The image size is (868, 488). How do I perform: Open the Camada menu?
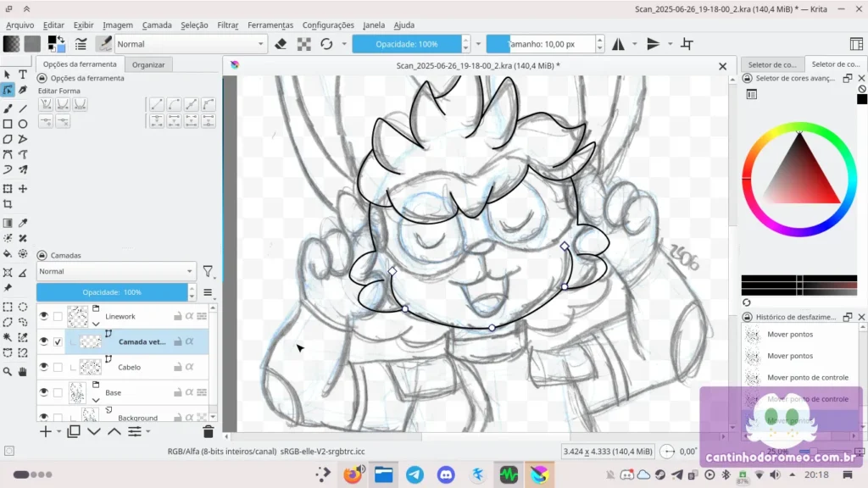click(157, 25)
